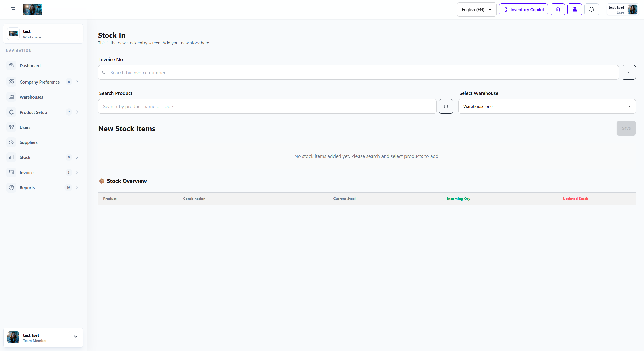The width and height of the screenshot is (644, 351).
Task: Open Warehouses in navigation
Action: 43,97
